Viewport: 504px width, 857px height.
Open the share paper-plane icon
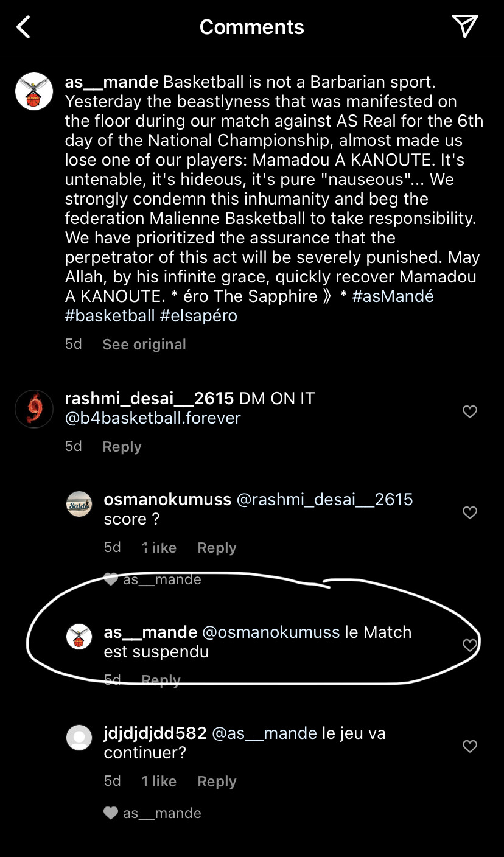point(464,26)
